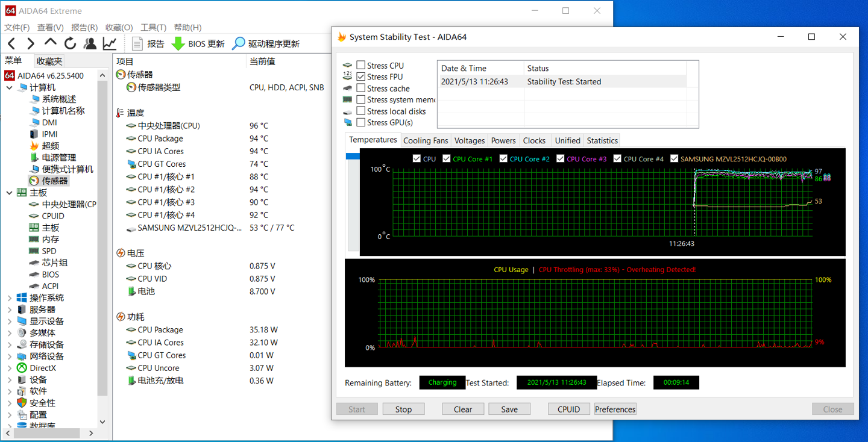Click the graph chart toolbar icon
The image size is (868, 442).
pos(110,43)
